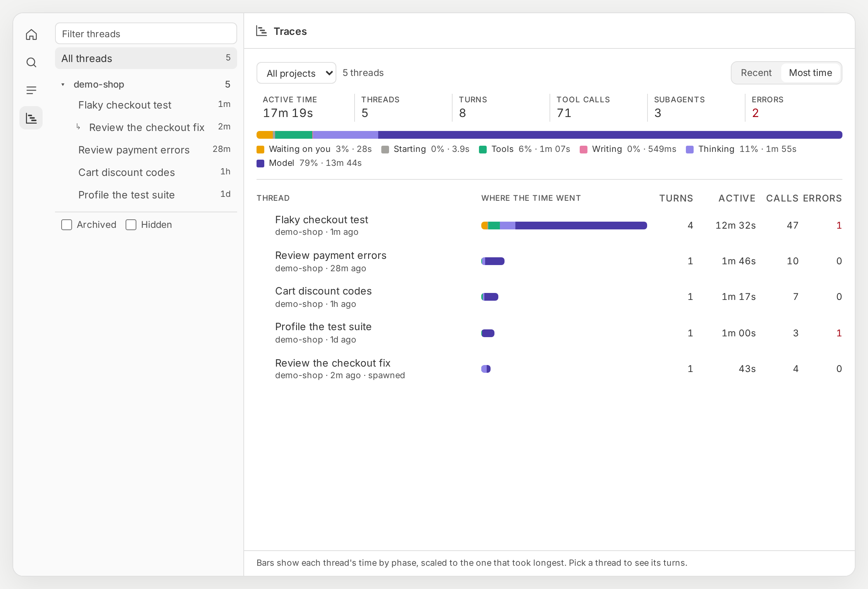868x589 pixels.
Task: Open the Search icon in sidebar
Action: (x=31, y=62)
